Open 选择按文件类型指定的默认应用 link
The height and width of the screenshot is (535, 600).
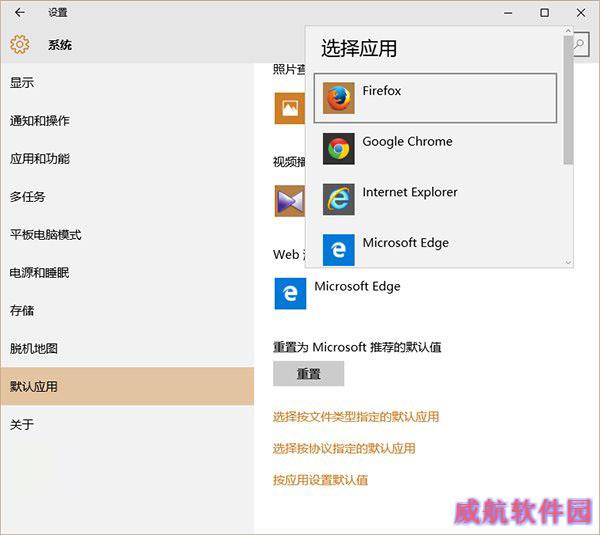click(356, 416)
